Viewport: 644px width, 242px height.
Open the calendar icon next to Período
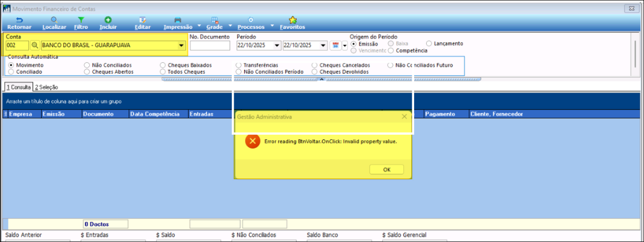[x=335, y=46]
